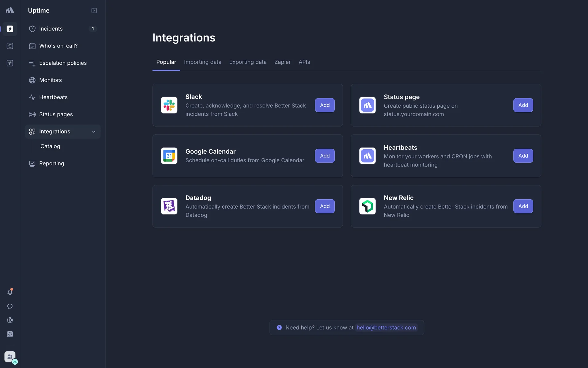Click the hello@betterstack.com email link

[x=386, y=328]
